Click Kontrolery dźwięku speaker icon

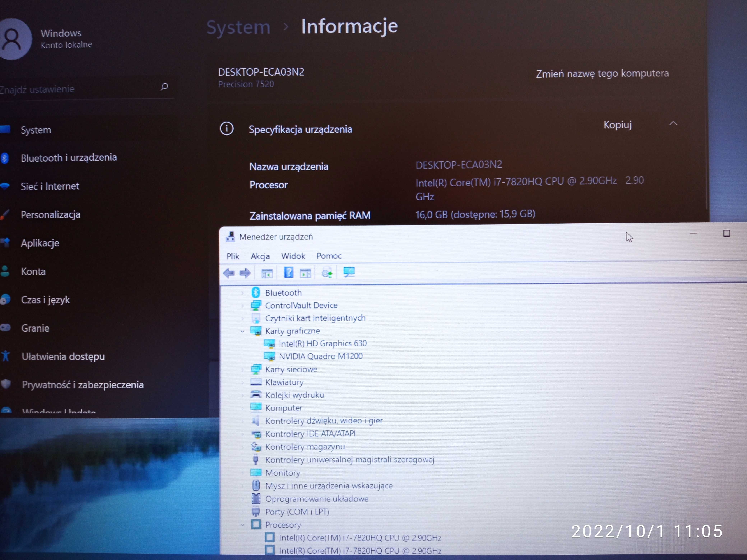click(256, 421)
